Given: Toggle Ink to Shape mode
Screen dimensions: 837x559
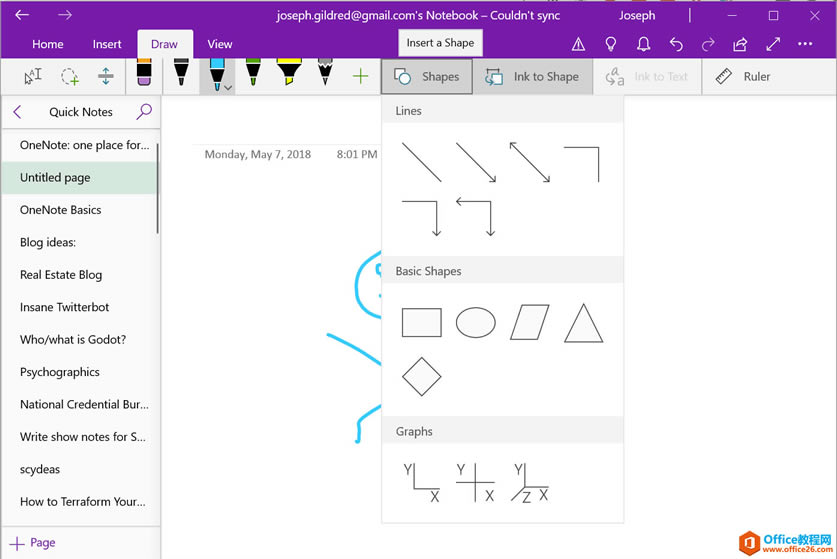Looking at the screenshot, I should coord(532,77).
